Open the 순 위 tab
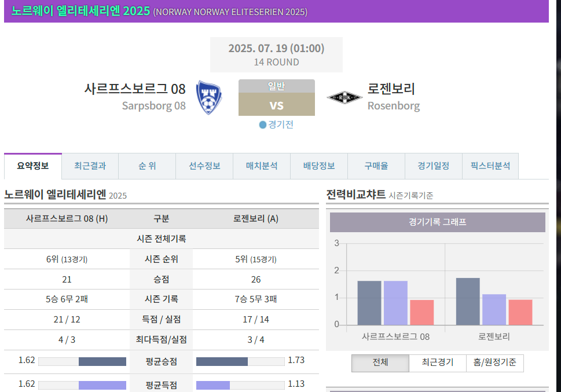 (x=147, y=166)
